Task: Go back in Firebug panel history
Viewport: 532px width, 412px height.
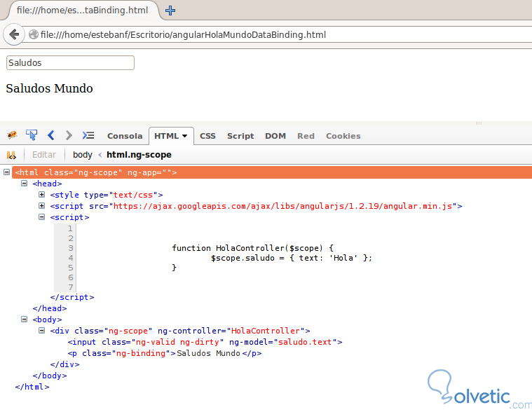Action: point(51,135)
